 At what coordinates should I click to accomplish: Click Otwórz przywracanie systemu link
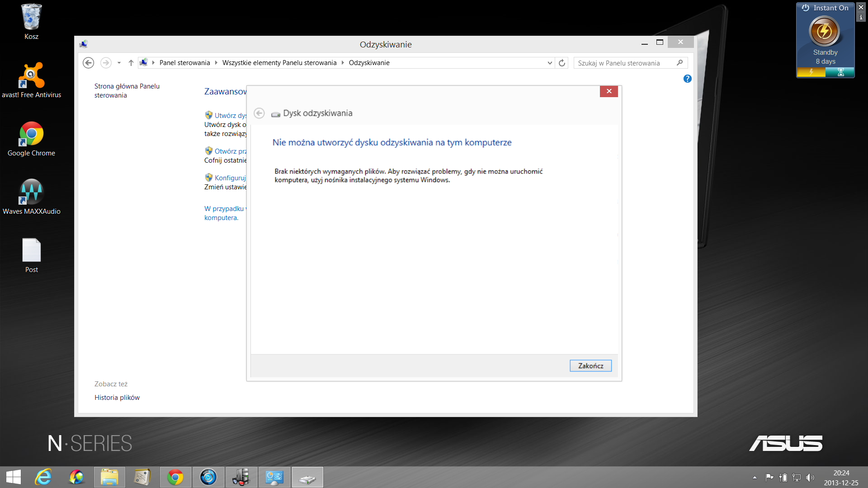[231, 151]
